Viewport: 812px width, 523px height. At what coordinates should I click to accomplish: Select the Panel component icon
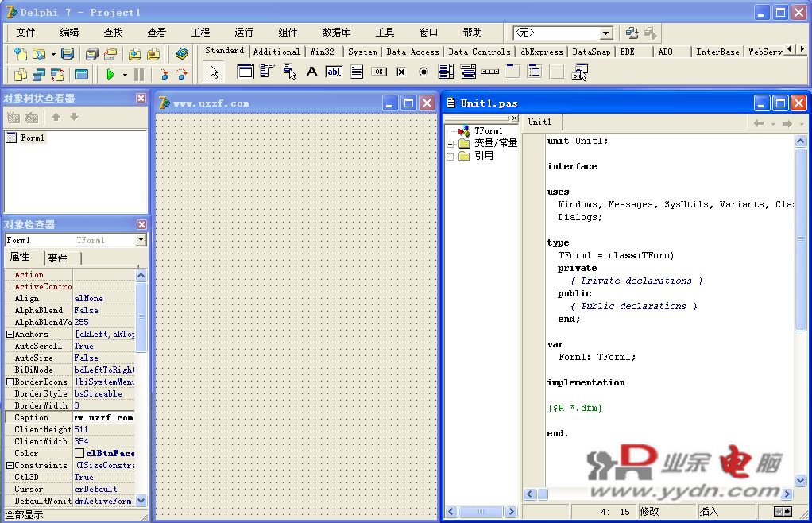(557, 72)
